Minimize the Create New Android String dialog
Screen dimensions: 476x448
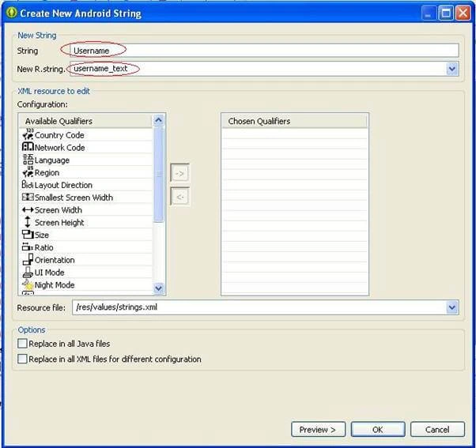click(429, 13)
